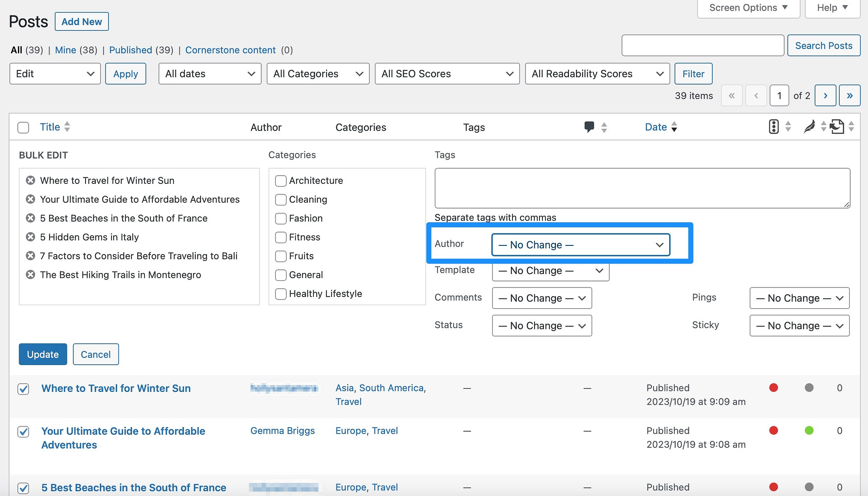Toggle the checkbox for second post
The height and width of the screenshot is (496, 868).
pyautogui.click(x=23, y=431)
